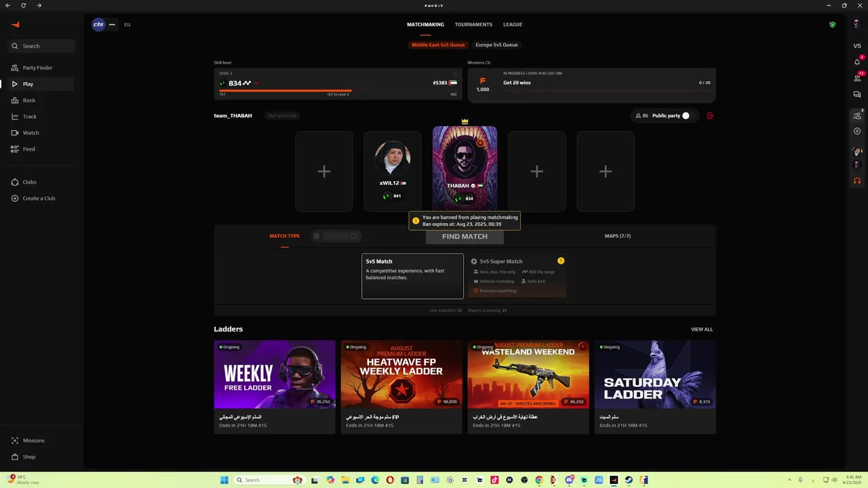
Task: Click xWIL12 avatar in right sidebar
Action: pyautogui.click(x=857, y=151)
